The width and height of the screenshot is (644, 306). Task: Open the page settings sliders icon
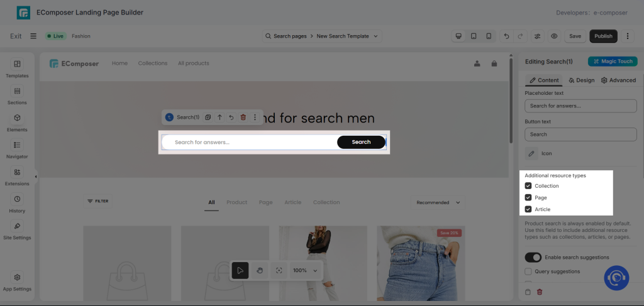(x=537, y=36)
